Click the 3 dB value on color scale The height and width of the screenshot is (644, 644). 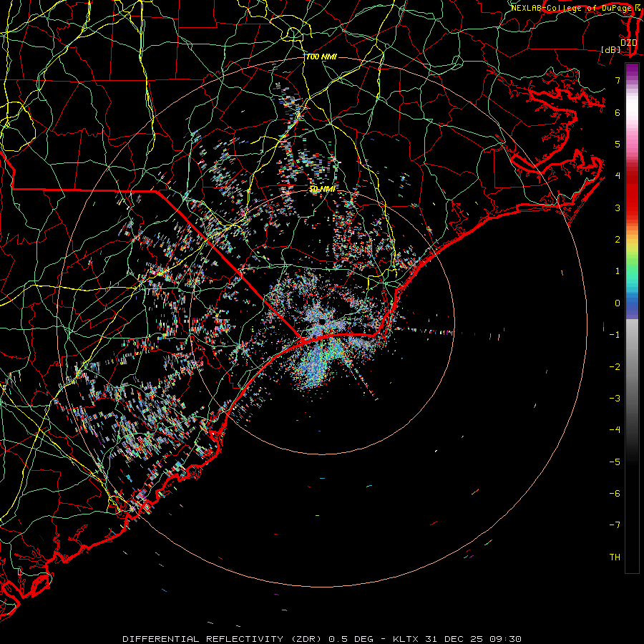(x=618, y=208)
